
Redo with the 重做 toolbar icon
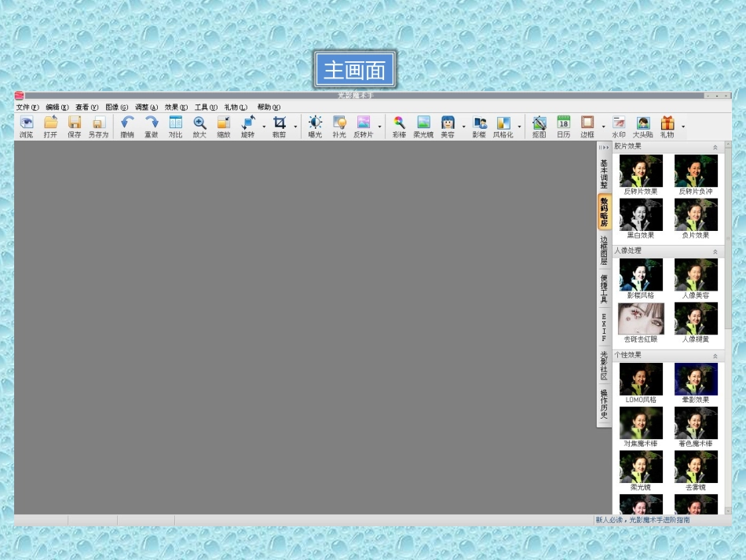point(152,126)
